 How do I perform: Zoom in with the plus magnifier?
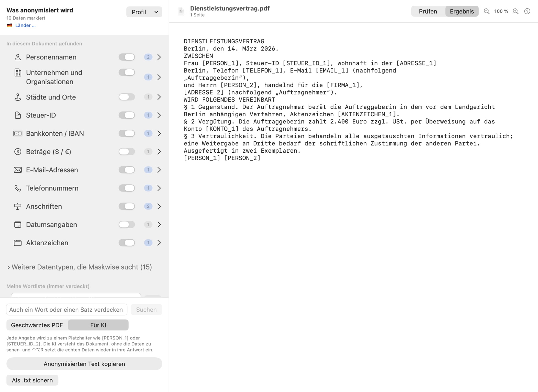[516, 11]
